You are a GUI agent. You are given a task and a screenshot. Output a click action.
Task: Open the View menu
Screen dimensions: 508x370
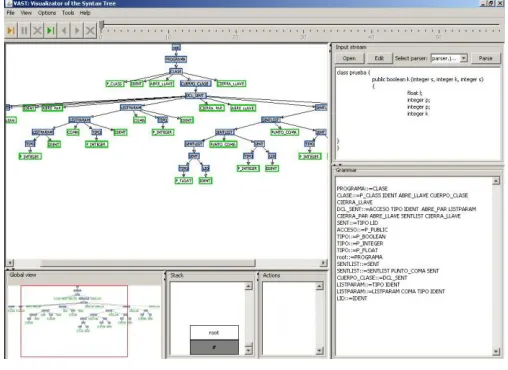[26, 13]
